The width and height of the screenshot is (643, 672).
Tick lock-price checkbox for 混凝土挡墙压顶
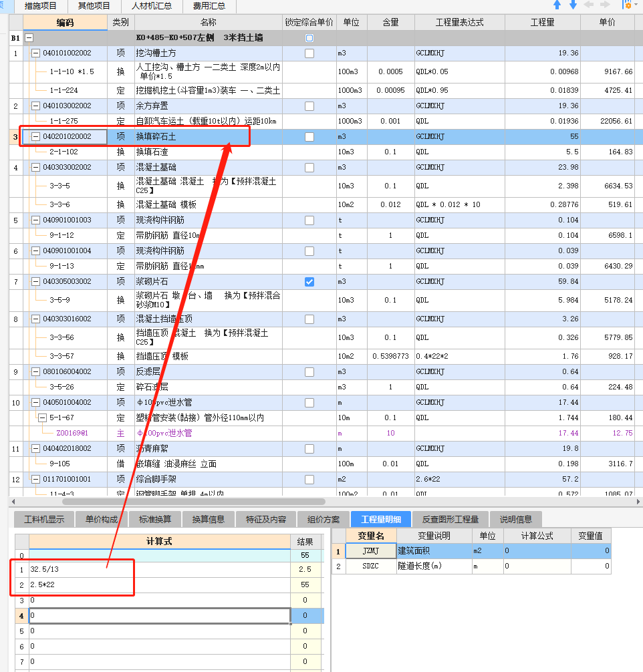pyautogui.click(x=309, y=319)
